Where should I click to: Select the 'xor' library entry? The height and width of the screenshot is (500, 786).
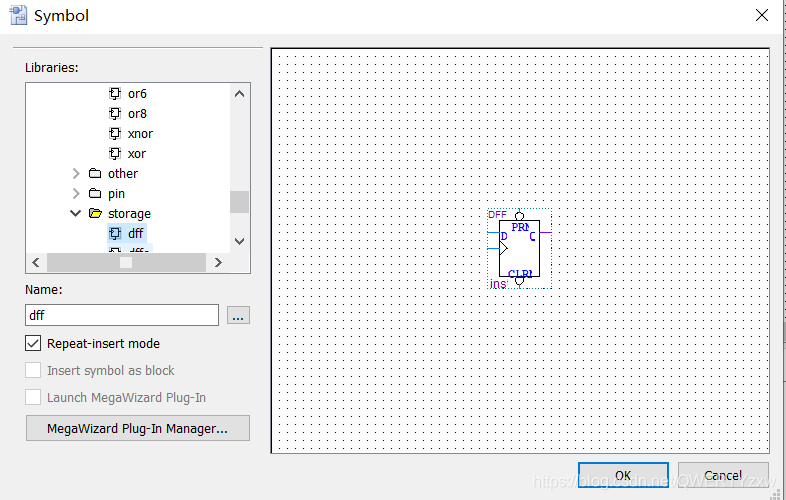[137, 154]
